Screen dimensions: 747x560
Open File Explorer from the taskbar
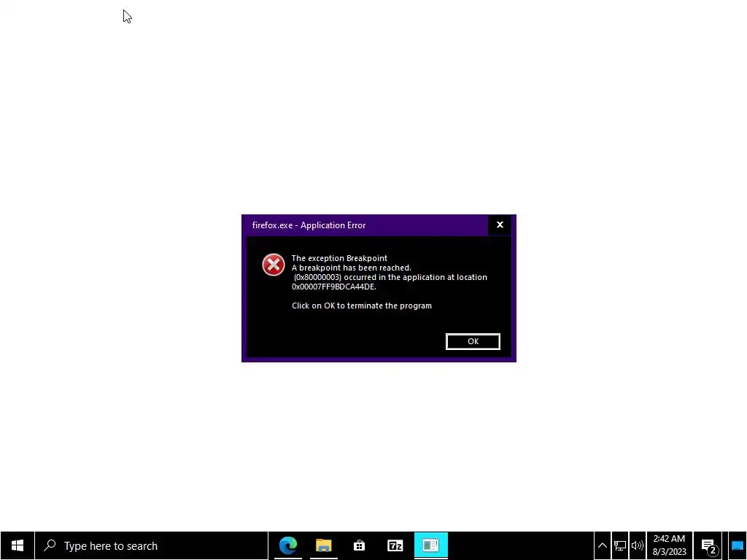point(323,545)
